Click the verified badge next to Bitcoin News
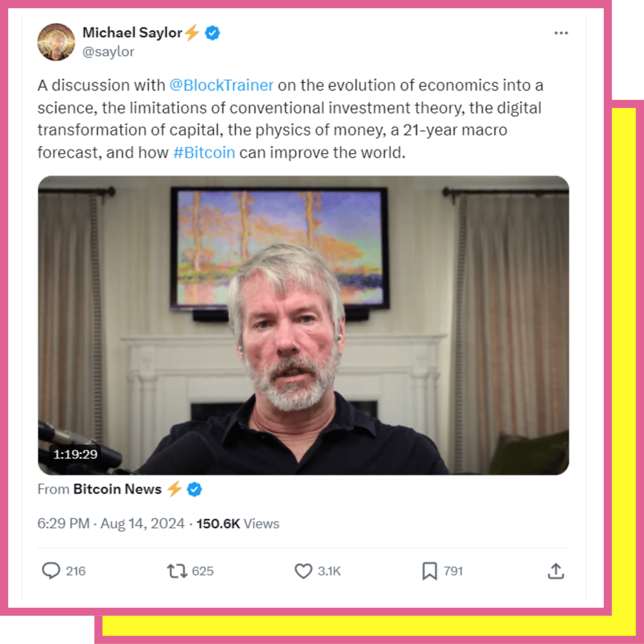 [x=194, y=489]
